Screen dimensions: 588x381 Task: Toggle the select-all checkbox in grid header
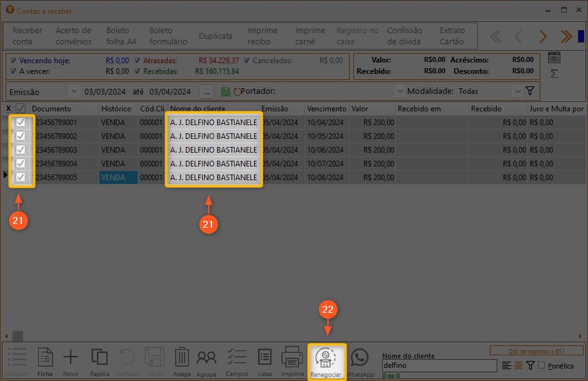(21, 109)
